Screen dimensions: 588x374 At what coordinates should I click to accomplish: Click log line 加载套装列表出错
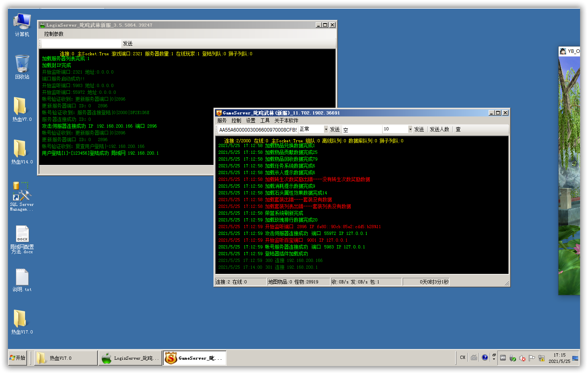[285, 206]
